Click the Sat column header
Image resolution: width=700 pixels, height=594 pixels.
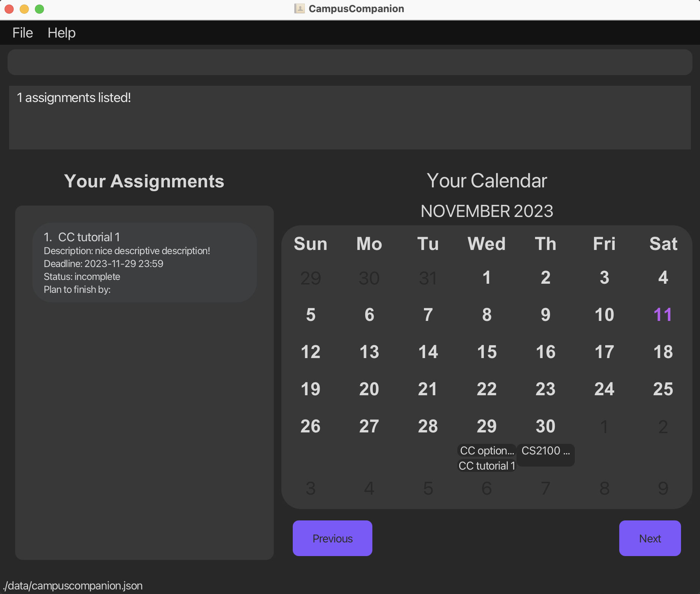pos(663,244)
